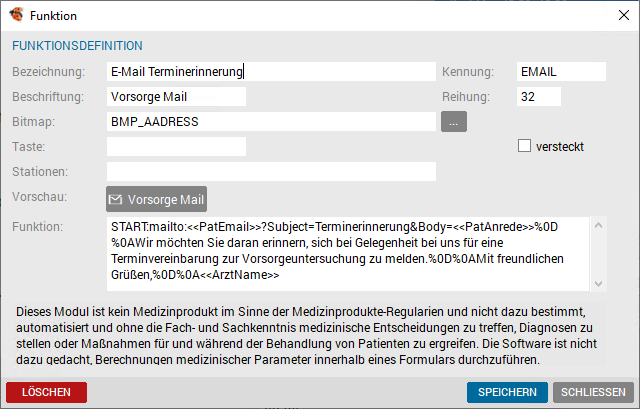Screen dimensions: 640x409
Task: Click the Vorsorge Mail preview button
Action: pos(156,199)
